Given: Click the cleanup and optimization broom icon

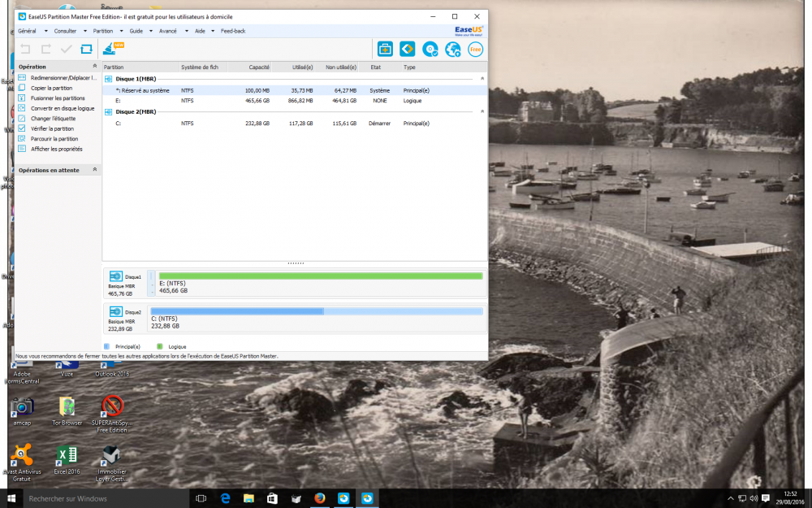Looking at the screenshot, I should 109,49.
